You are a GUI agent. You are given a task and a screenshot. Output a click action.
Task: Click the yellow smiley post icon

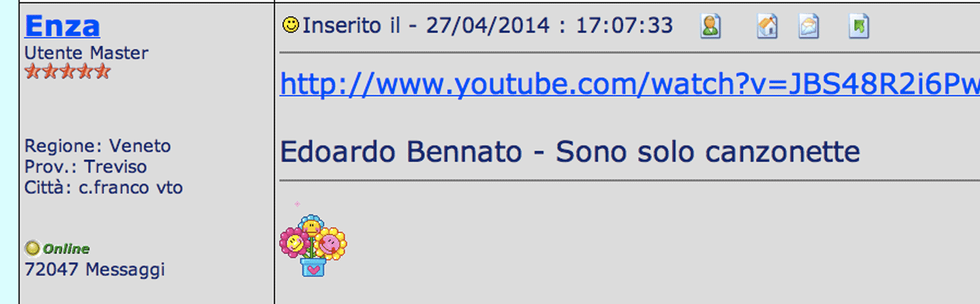point(291,25)
